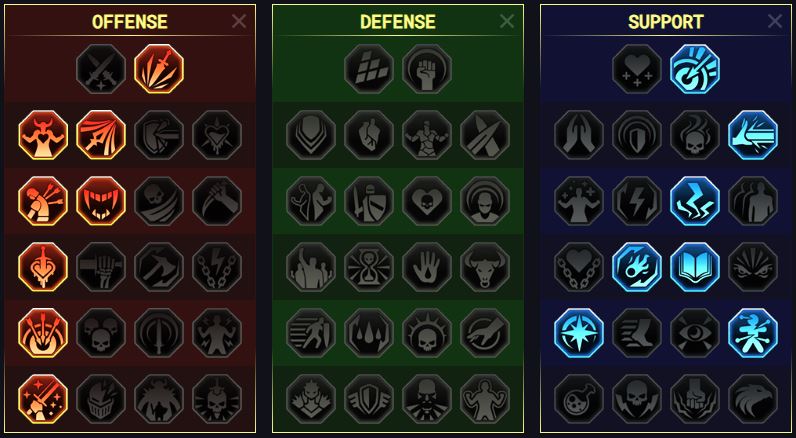The image size is (796, 438).
Task: Select the open book support mastery
Action: [695, 267]
